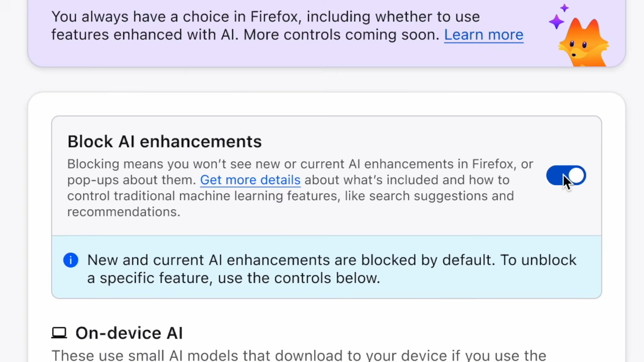This screenshot has width=644, height=362.
Task: Disable the Block AI enhancements toggle
Action: (x=566, y=175)
